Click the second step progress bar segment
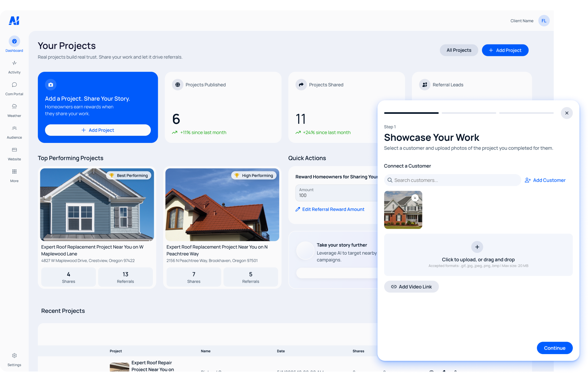Image resolution: width=588 pixels, height=382 pixels. [x=469, y=113]
